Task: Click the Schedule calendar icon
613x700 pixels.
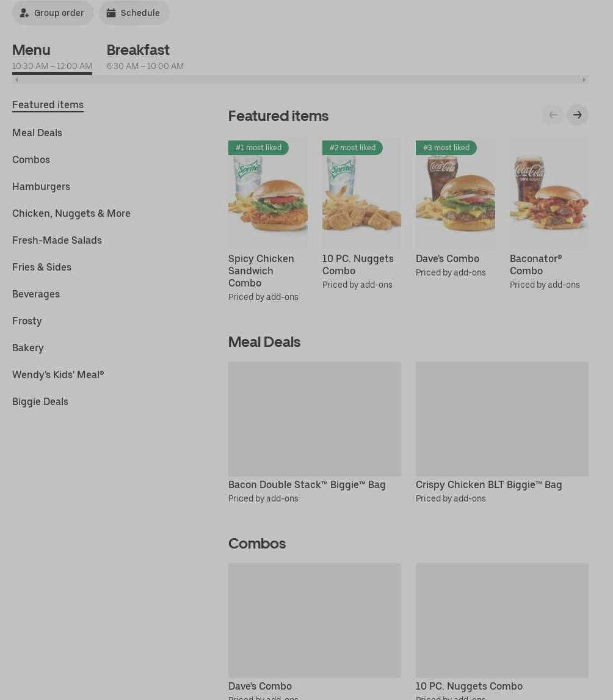Action: pyautogui.click(x=111, y=13)
